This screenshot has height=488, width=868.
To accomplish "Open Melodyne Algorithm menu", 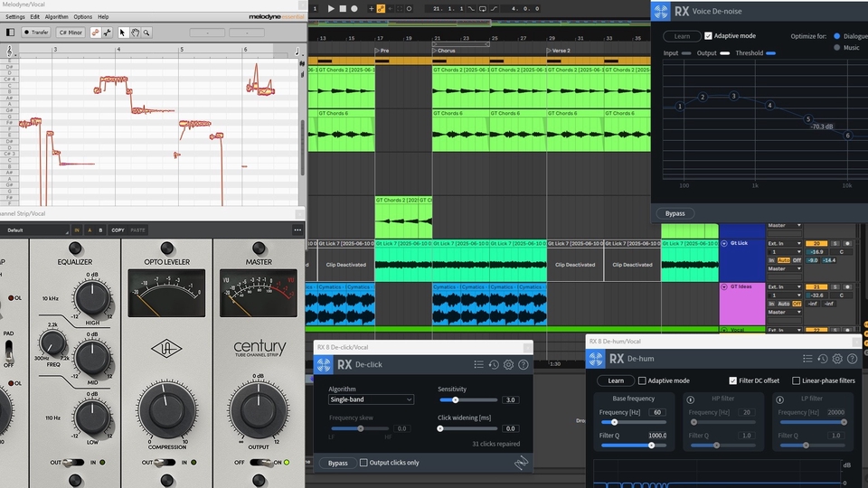I will [56, 17].
